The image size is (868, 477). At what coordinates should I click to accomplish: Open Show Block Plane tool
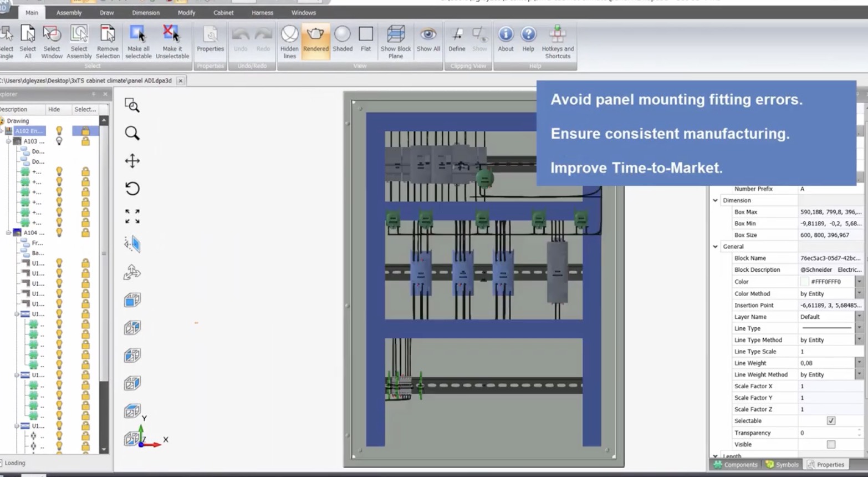(395, 40)
